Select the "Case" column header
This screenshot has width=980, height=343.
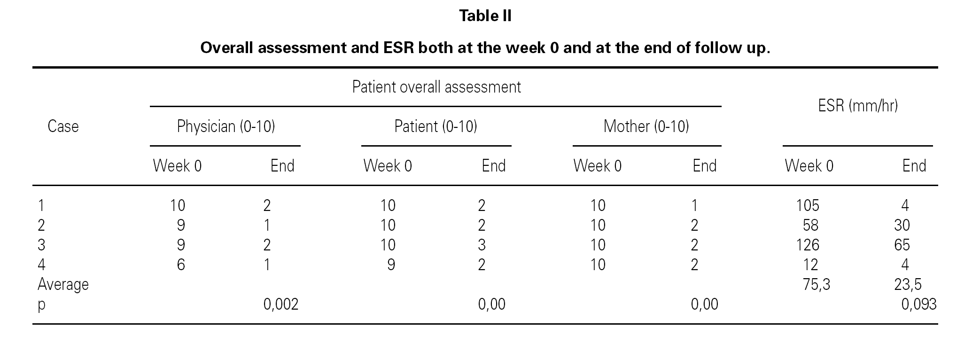63,127
